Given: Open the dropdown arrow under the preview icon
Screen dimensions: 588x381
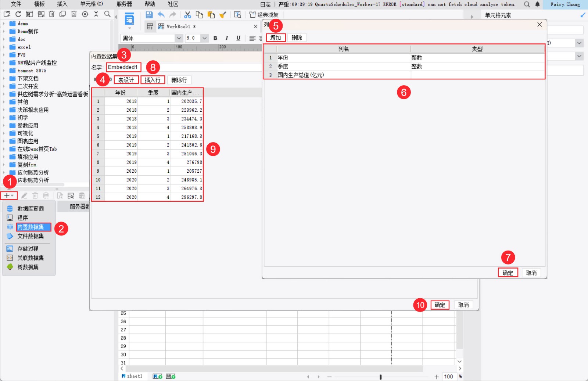Looking at the screenshot, I should 129,28.
